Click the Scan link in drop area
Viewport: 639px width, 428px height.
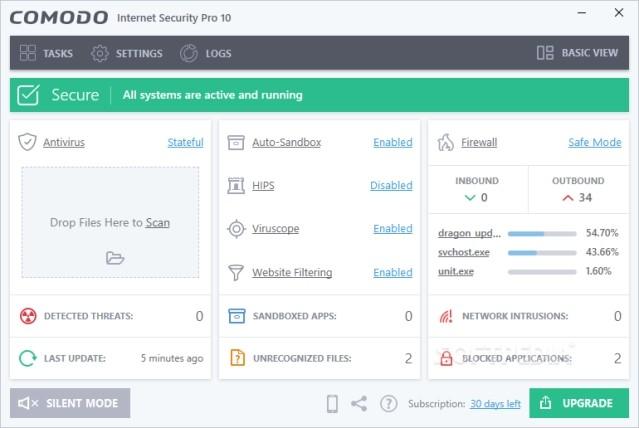point(158,223)
